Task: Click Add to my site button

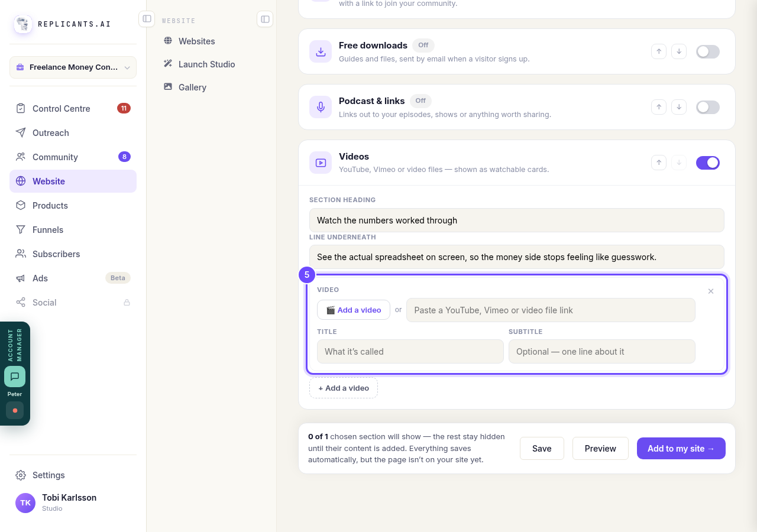Action: [681, 449]
